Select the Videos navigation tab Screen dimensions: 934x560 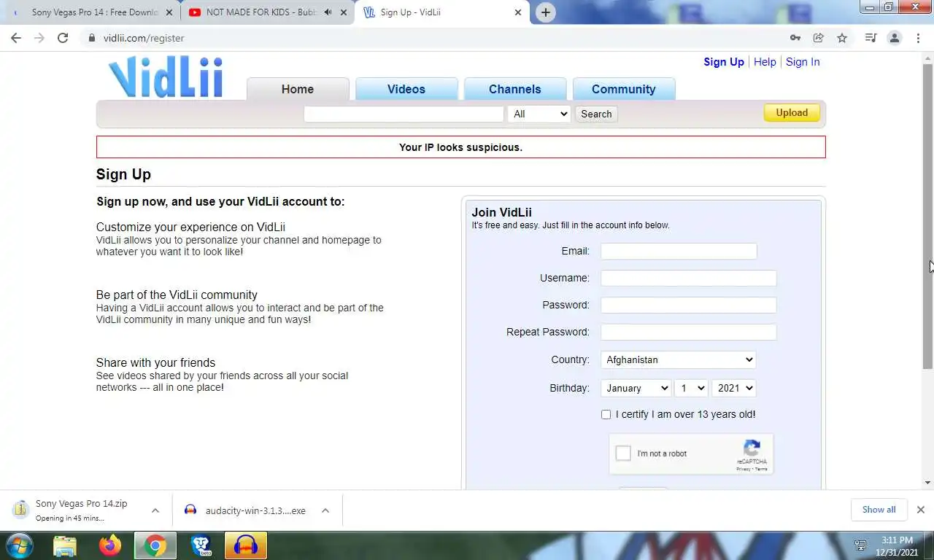point(406,89)
